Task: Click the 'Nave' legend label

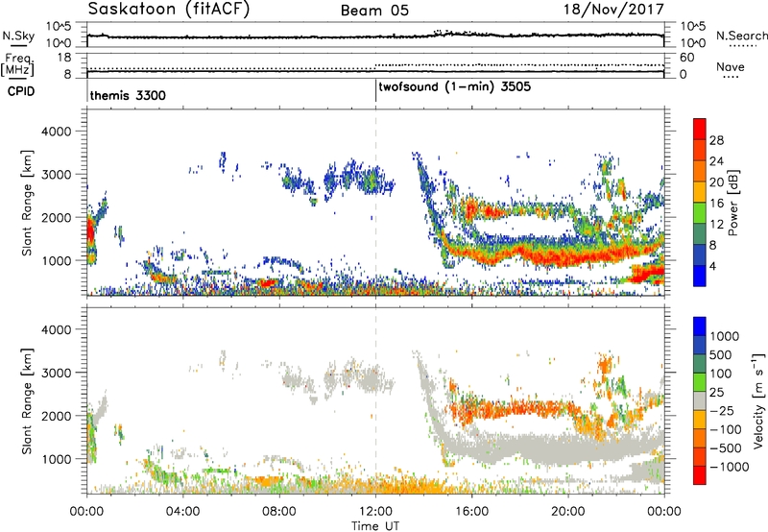Action: click(731, 66)
